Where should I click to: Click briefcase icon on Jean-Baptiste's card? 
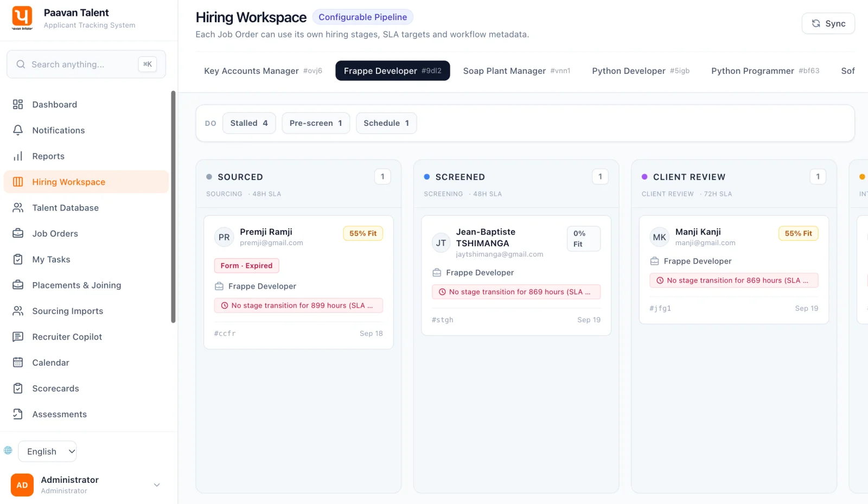(437, 272)
